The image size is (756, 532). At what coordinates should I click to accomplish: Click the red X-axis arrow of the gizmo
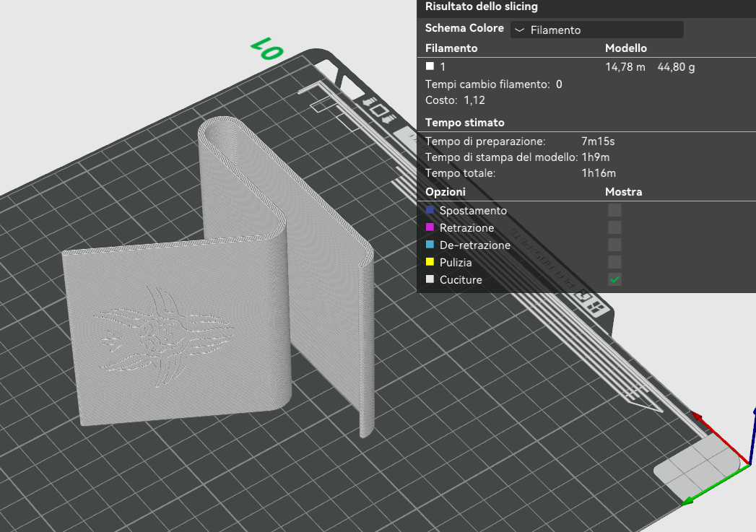click(x=720, y=437)
